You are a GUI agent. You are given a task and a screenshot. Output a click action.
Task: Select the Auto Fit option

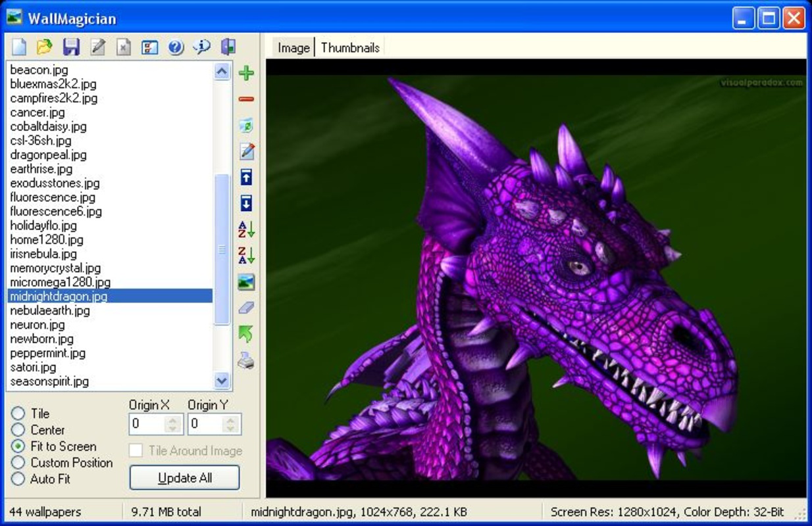[41, 479]
